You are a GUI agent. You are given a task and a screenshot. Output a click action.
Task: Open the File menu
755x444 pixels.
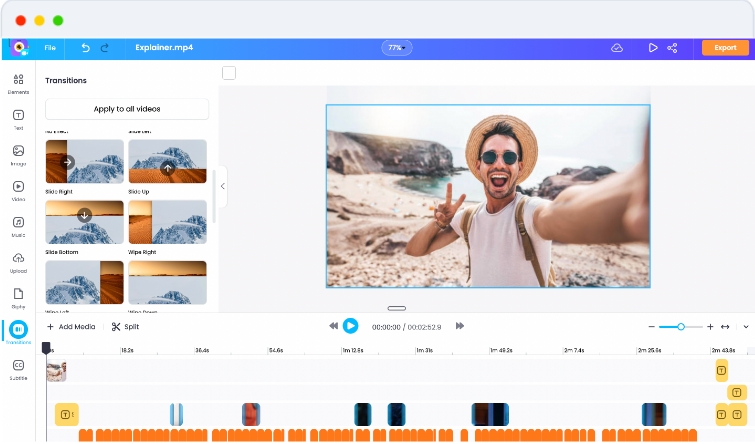(50, 48)
